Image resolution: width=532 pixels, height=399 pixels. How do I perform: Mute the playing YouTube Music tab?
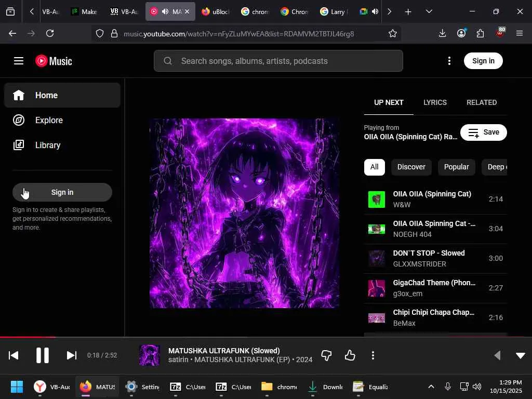click(165, 11)
